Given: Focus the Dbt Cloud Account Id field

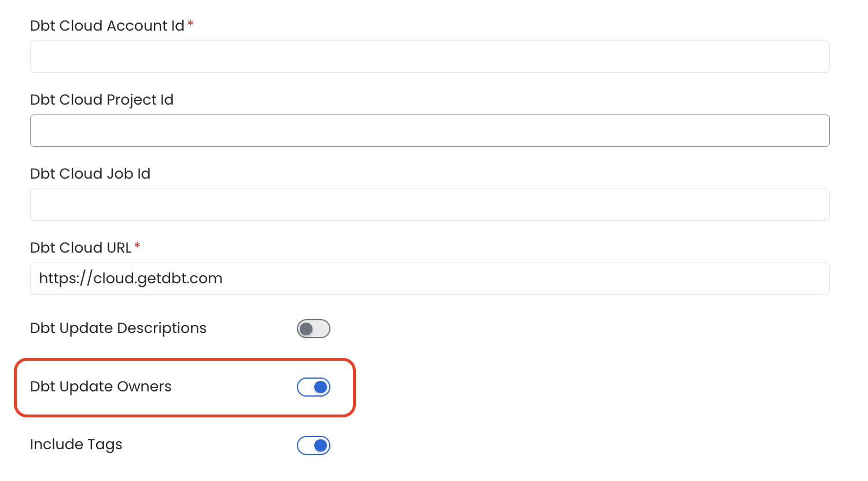Looking at the screenshot, I should pyautogui.click(x=430, y=57).
